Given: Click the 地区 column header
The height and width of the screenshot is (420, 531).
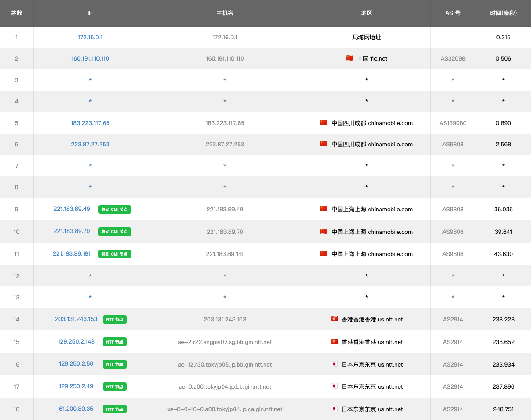Looking at the screenshot, I should click(x=366, y=13).
